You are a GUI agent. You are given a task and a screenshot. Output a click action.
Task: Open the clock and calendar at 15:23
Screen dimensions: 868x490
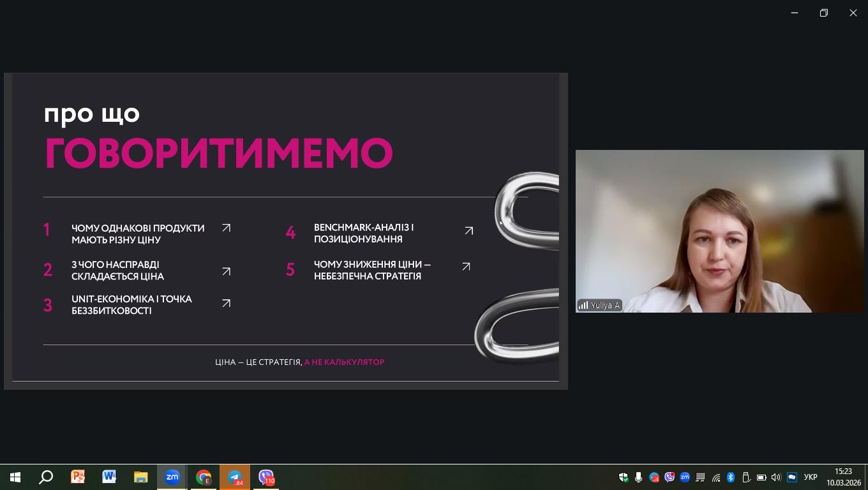click(844, 477)
